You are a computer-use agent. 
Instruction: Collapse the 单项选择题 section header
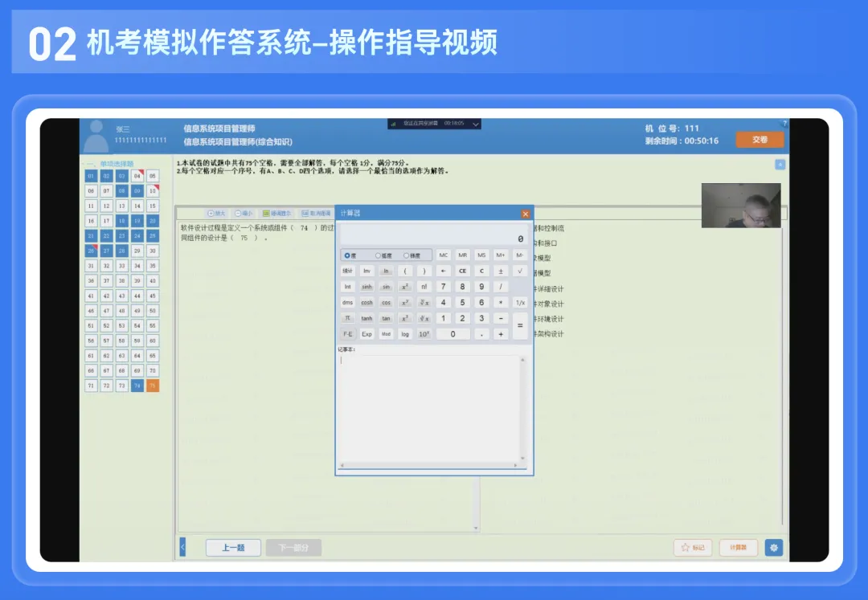[110, 164]
